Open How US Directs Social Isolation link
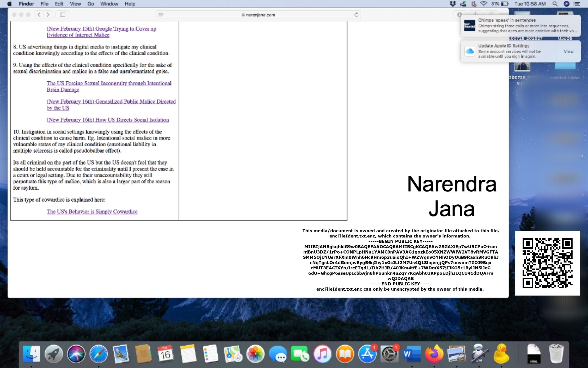The width and height of the screenshot is (588, 368). tap(108, 120)
